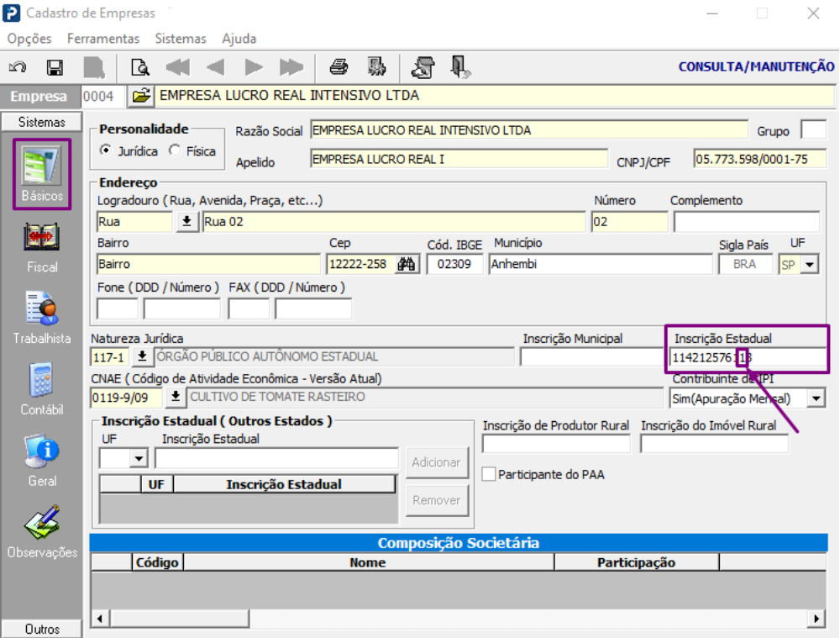Screen dimensions: 840x638
Task: Expand the UF state dropdown in address
Action: [x=810, y=264]
